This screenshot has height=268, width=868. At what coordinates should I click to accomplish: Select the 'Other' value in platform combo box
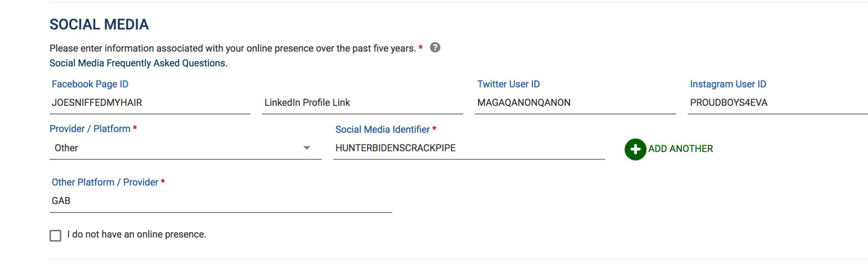(x=185, y=148)
